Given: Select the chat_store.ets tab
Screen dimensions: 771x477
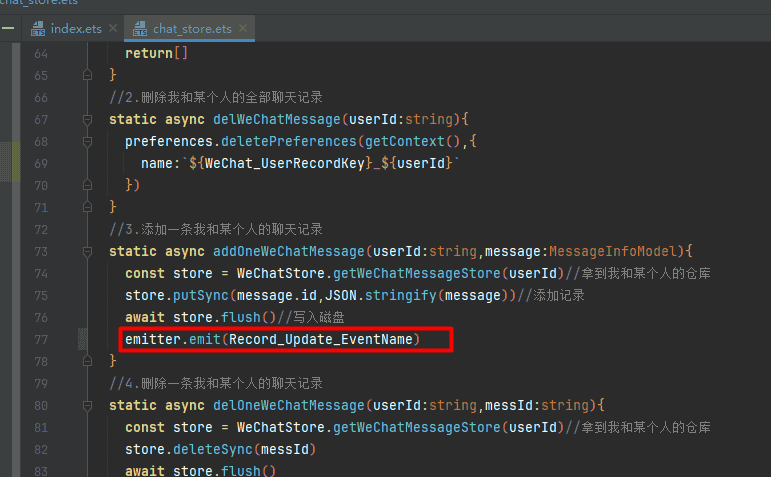Looking at the screenshot, I should tap(192, 29).
